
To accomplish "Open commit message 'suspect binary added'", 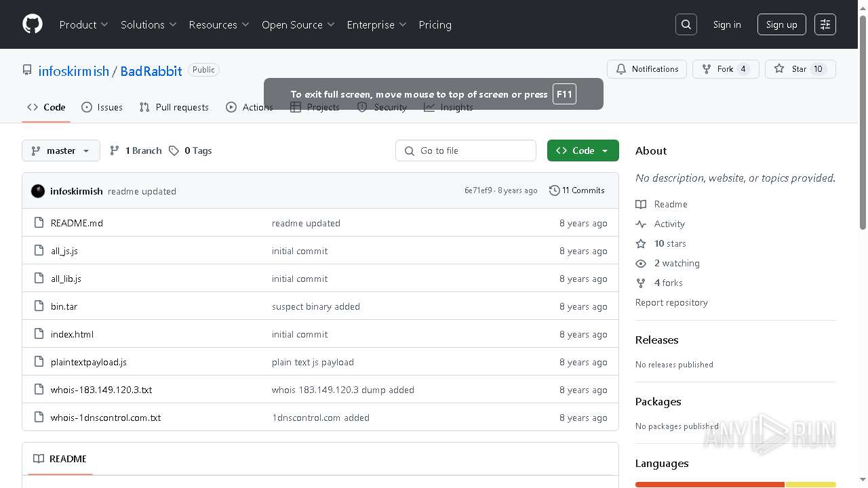I will [x=316, y=306].
